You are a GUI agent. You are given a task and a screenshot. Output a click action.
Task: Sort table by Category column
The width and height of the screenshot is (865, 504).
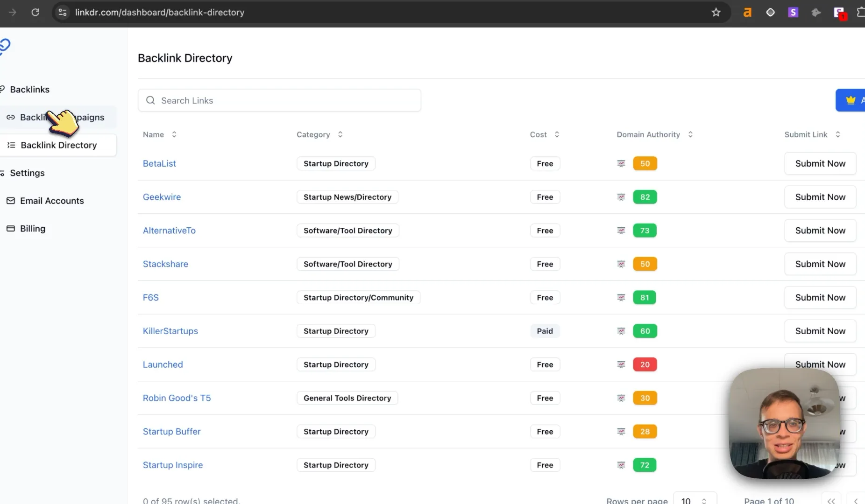click(320, 134)
